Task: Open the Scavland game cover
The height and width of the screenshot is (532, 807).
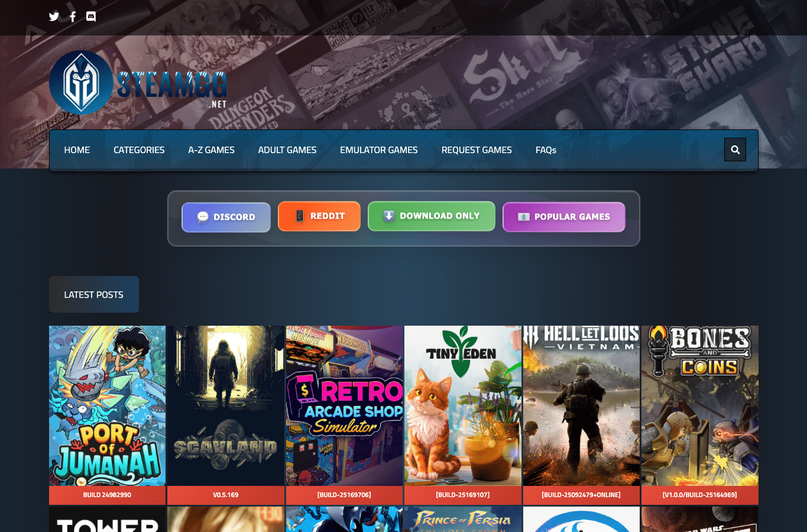Action: click(x=226, y=406)
